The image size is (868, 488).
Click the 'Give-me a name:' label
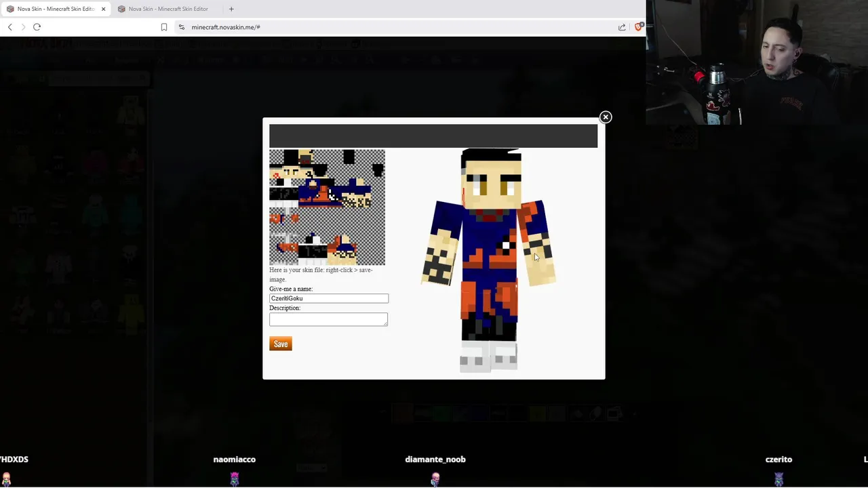[291, 289]
